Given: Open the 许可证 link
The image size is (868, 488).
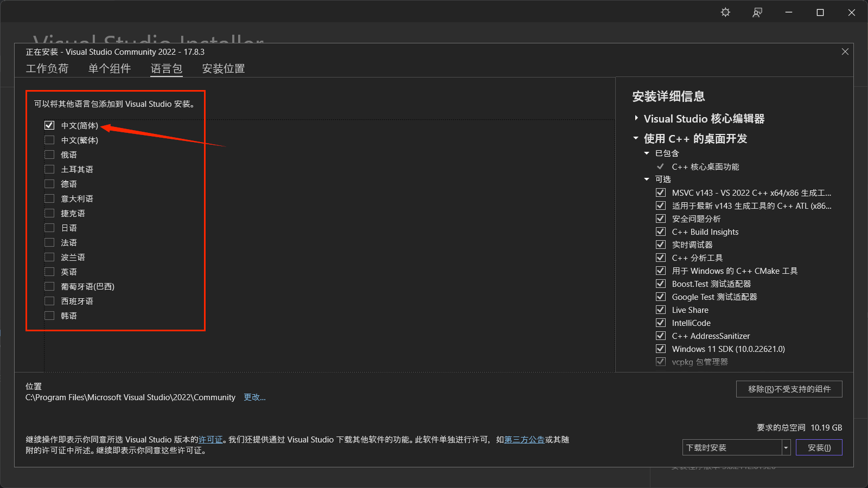Looking at the screenshot, I should pyautogui.click(x=211, y=440).
